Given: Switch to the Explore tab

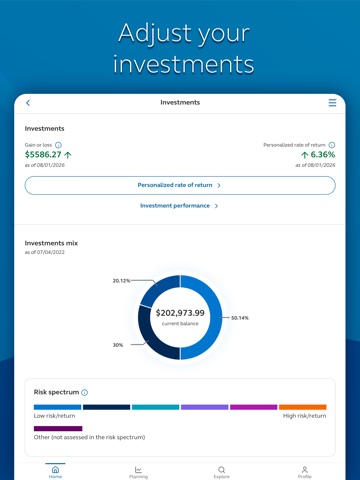Looking at the screenshot, I should [x=222, y=472].
